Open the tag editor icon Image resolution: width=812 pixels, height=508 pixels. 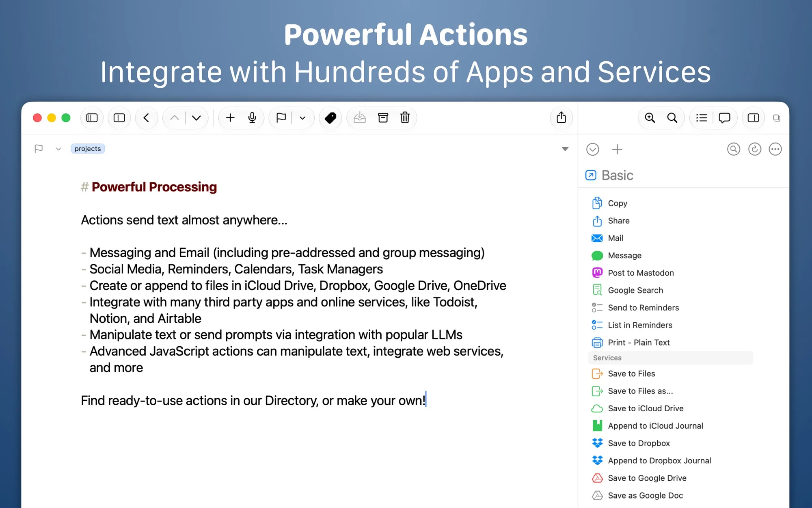330,118
